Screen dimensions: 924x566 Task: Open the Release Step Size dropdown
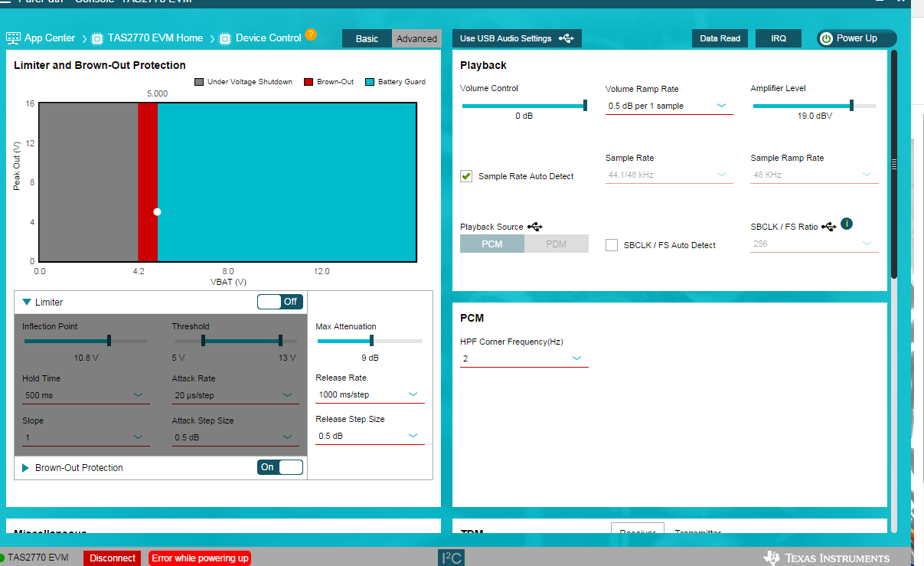coord(370,436)
